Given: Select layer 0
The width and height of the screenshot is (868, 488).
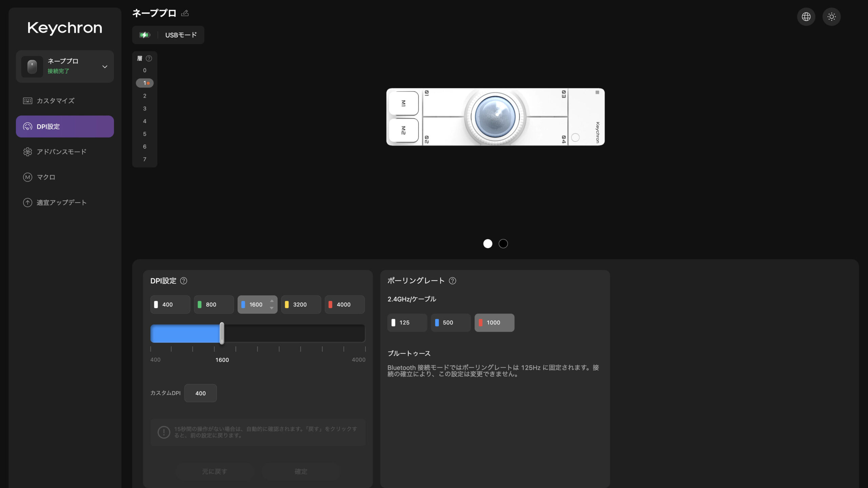Looking at the screenshot, I should click(145, 70).
